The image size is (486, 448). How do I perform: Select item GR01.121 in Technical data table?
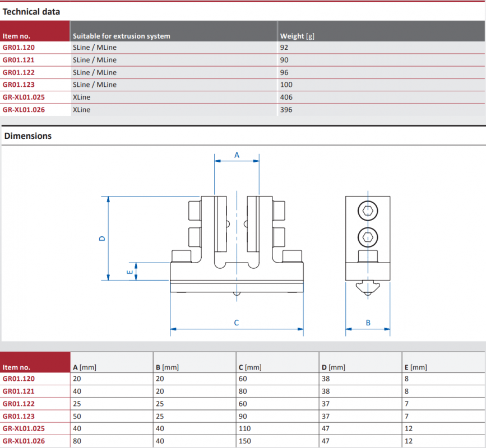(18, 60)
